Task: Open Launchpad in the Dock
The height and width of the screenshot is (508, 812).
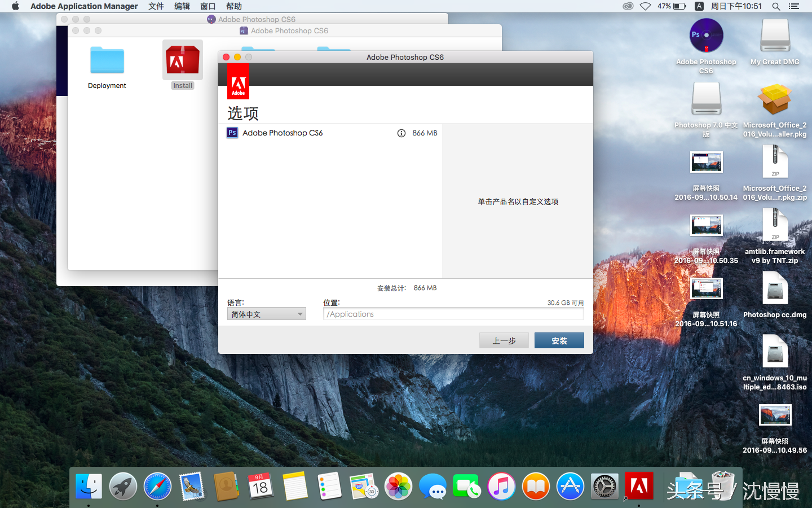Action: tap(123, 486)
